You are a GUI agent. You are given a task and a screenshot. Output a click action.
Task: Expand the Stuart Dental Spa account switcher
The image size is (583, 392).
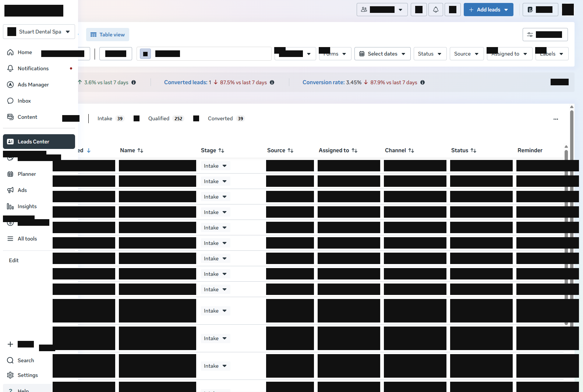pos(39,32)
